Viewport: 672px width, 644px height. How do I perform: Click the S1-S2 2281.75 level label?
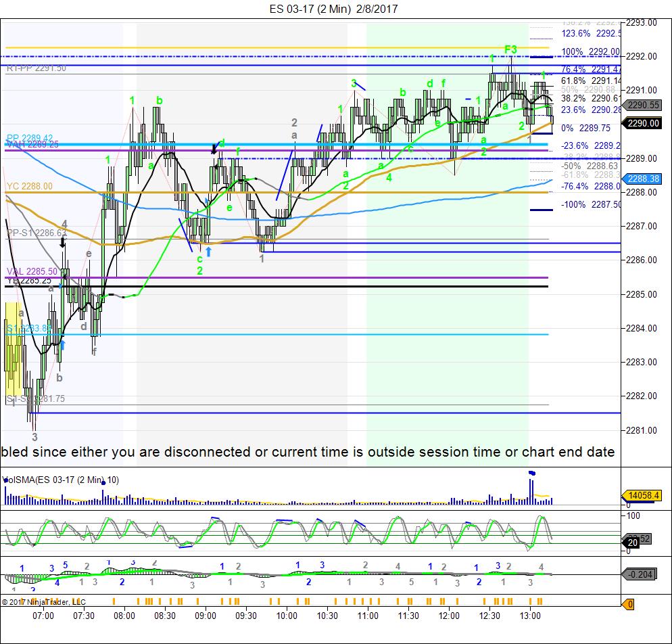(36, 398)
